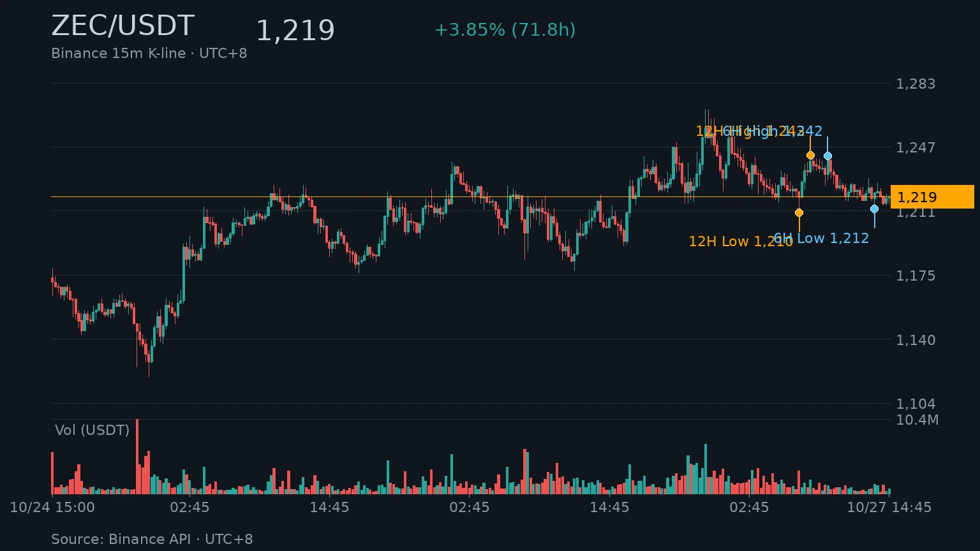Click the 1,104 price axis label
The width and height of the screenshot is (980, 551).
coord(916,404)
